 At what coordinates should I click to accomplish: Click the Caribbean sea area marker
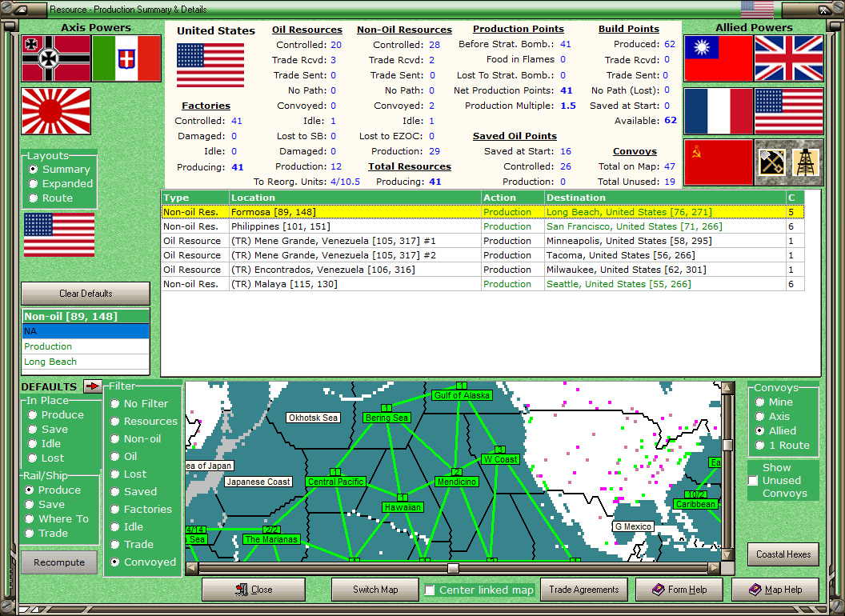pos(695,505)
